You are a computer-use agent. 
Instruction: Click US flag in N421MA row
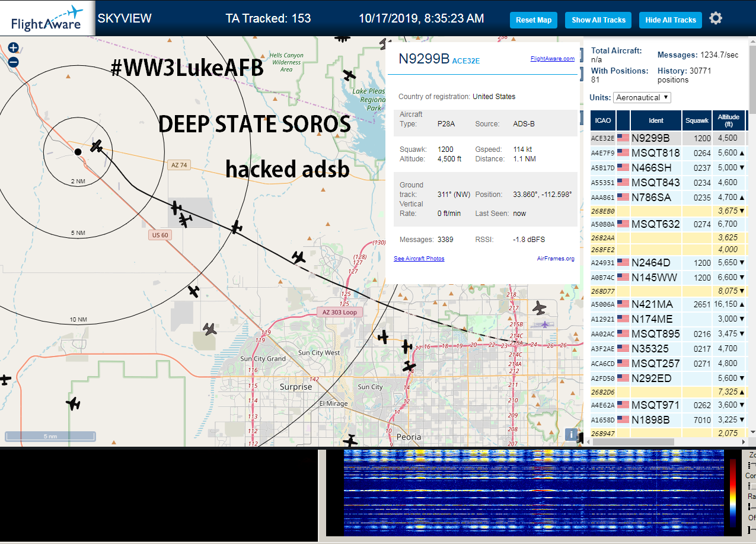[623, 304]
